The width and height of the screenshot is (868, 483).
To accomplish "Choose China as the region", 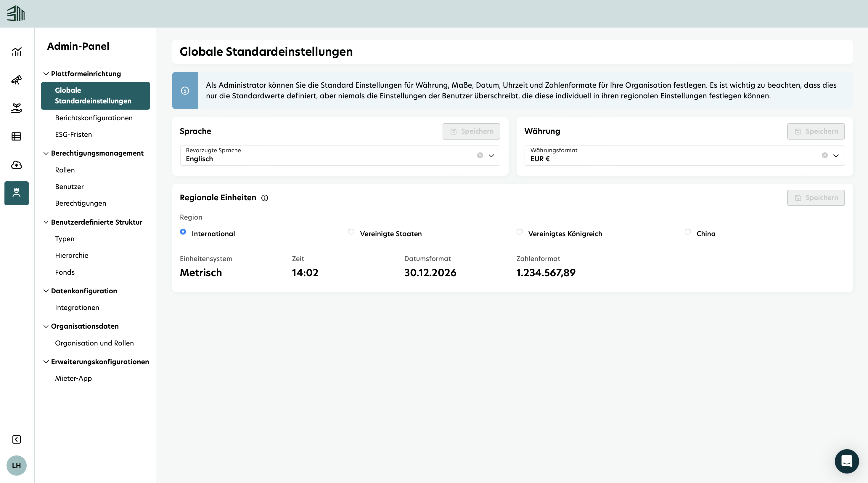I will coord(688,232).
